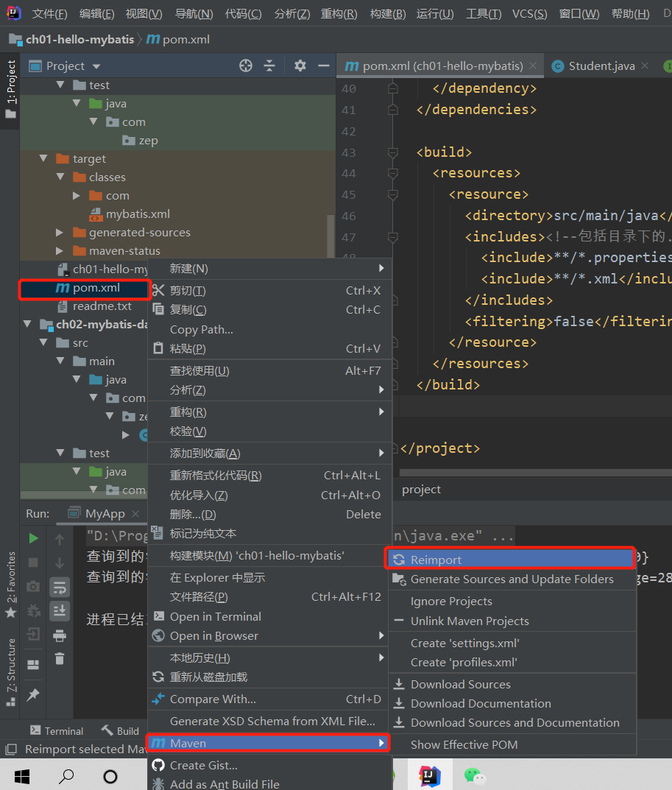Click the print icon in Run panel
Screen dimensions: 672x790
pyautogui.click(x=60, y=635)
